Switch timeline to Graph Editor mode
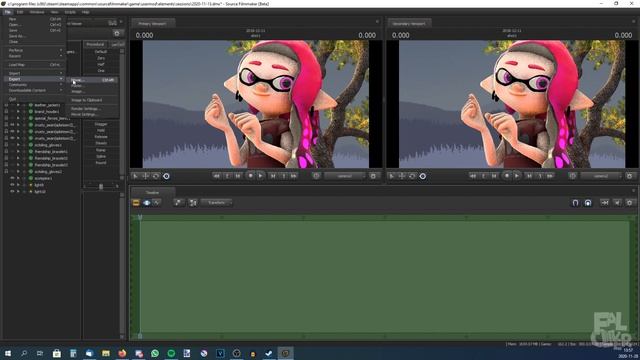 pos(157,202)
